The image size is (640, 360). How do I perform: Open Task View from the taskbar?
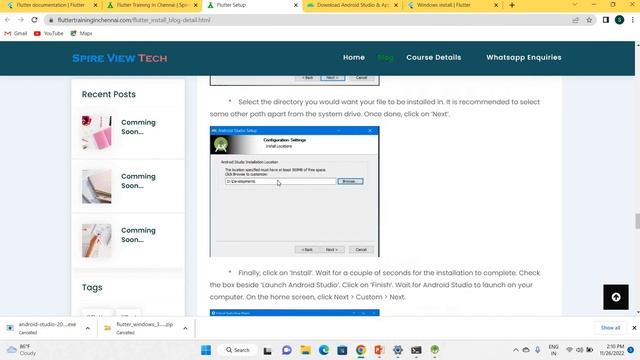[x=267, y=350]
